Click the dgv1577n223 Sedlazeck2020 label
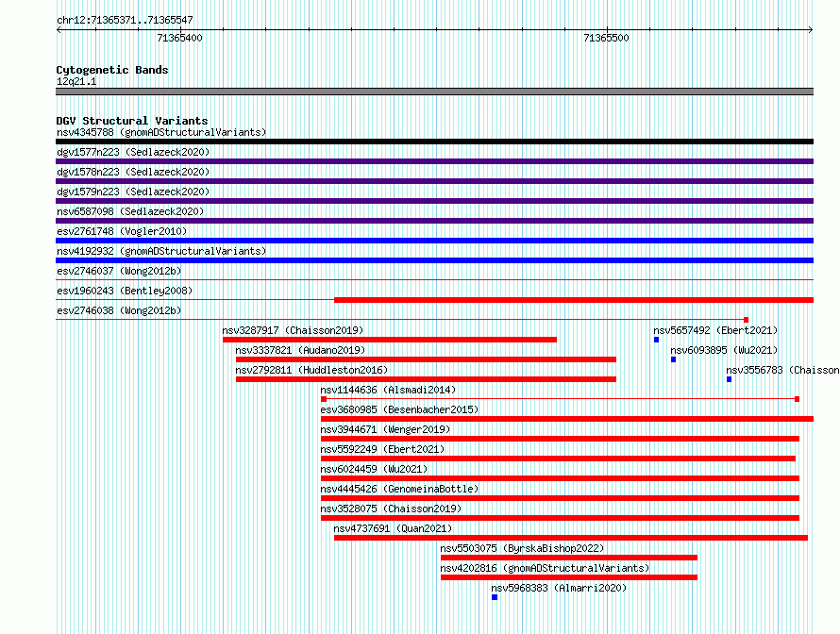 point(133,152)
